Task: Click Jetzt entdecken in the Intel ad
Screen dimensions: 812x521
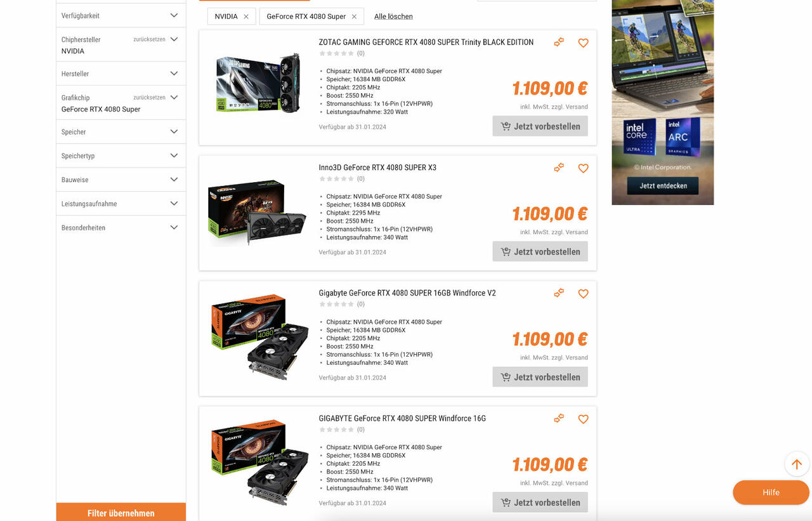Action: (x=662, y=186)
